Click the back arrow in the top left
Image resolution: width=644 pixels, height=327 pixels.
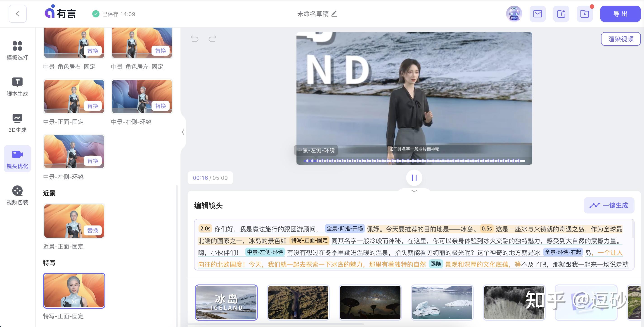coord(17,14)
